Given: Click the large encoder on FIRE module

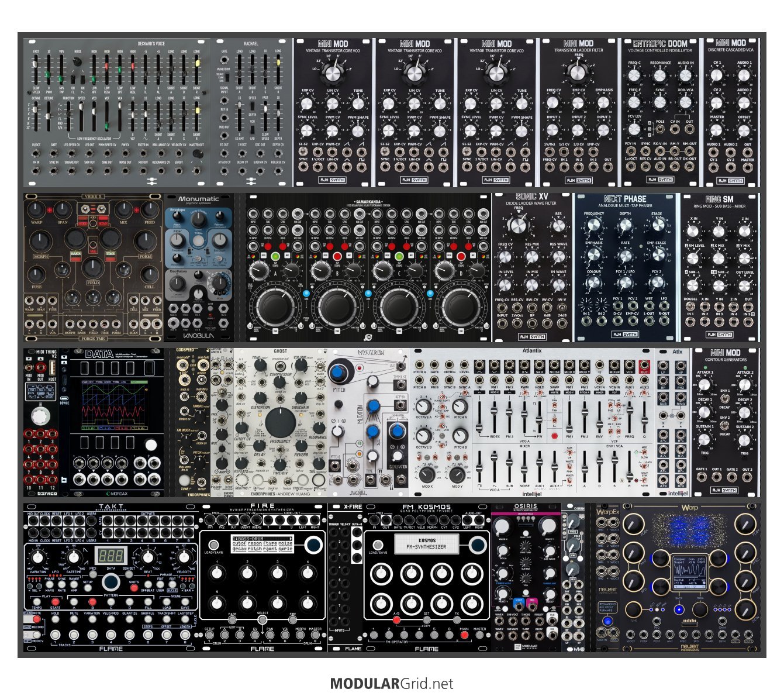Looking at the screenshot, I should [314, 545].
